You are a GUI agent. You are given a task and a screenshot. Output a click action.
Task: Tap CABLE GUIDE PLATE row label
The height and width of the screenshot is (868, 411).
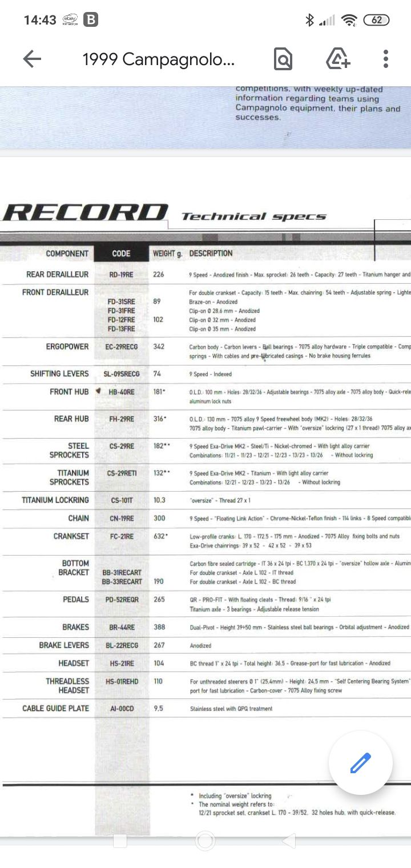tap(56, 709)
